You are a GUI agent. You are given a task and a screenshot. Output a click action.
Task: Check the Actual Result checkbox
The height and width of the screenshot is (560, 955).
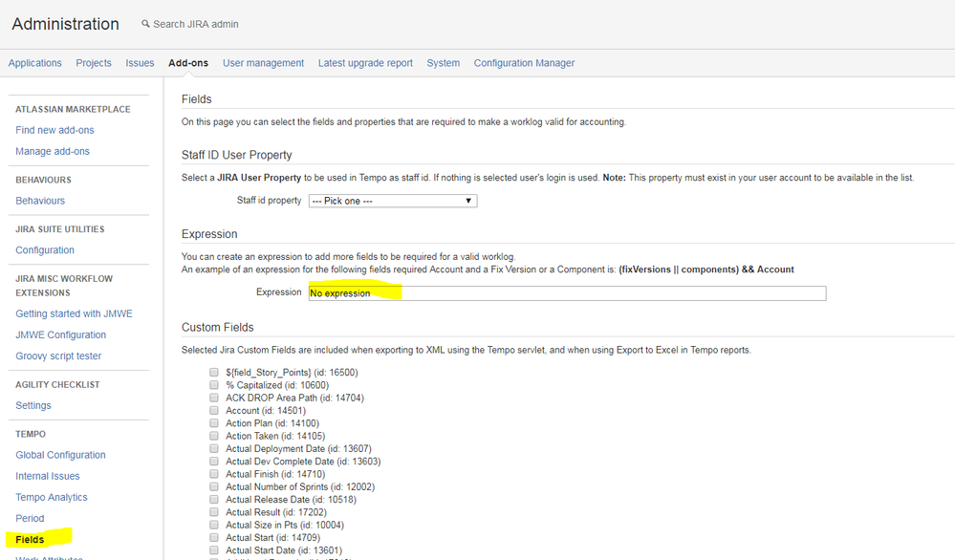[214, 512]
